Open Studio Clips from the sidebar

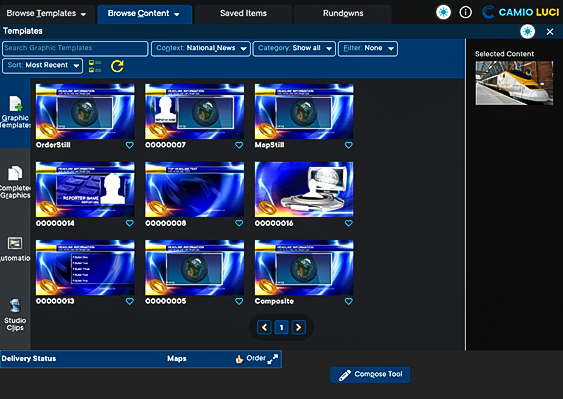[x=15, y=314]
